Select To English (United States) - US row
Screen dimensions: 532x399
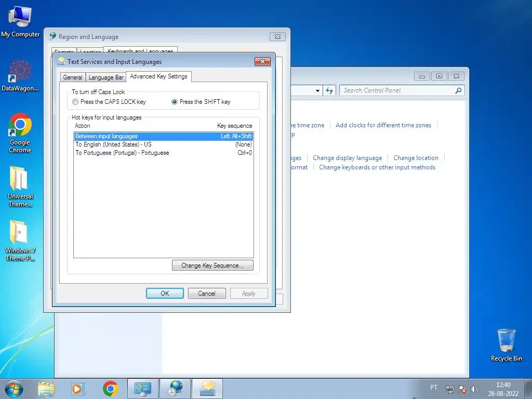tap(164, 144)
